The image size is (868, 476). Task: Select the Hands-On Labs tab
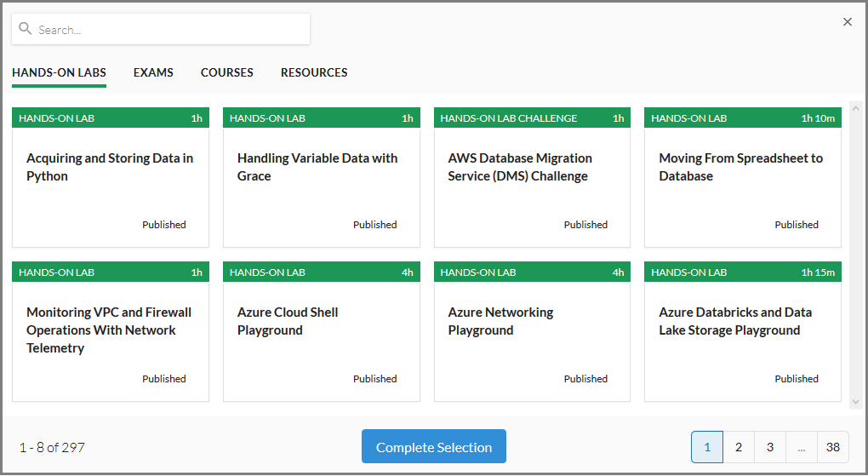click(x=60, y=72)
